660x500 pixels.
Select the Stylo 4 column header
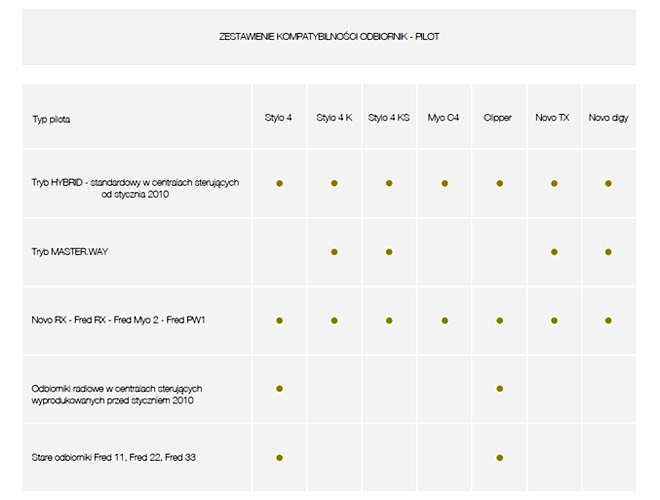point(279,118)
